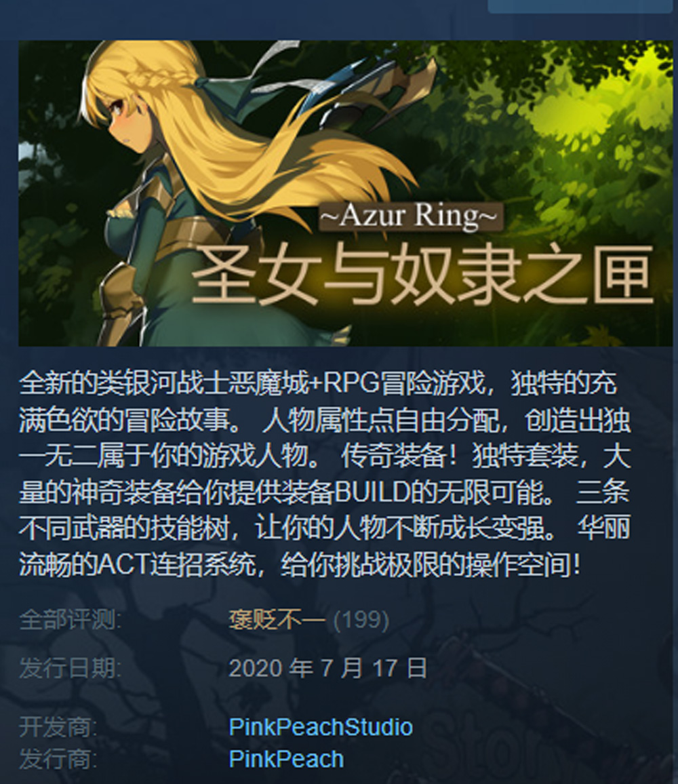
Task: Click the button at top right corner
Action: [x=580, y=6]
